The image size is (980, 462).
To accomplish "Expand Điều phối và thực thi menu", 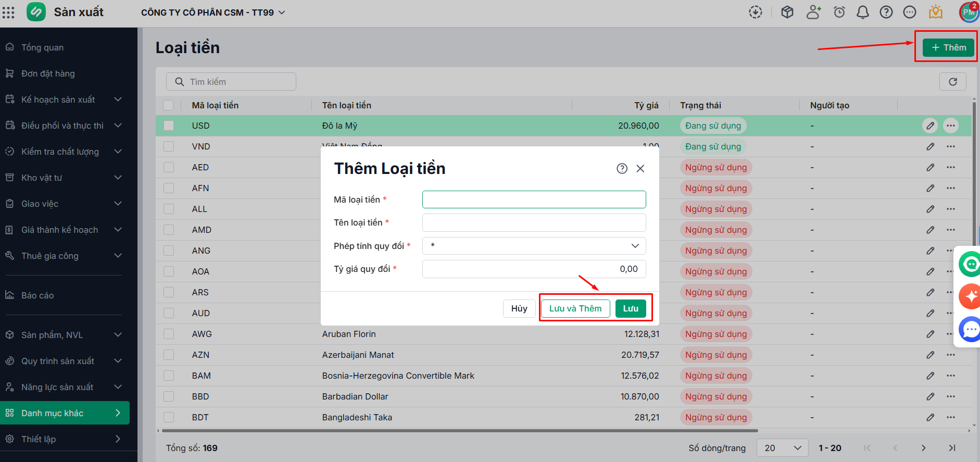I will click(65, 126).
